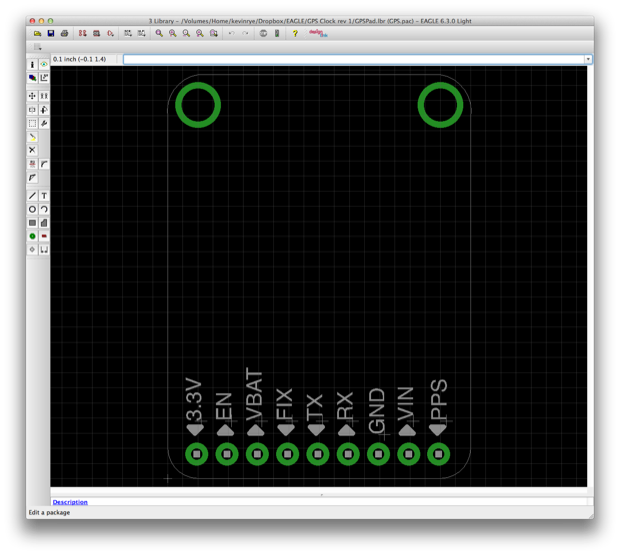
Task: Select the Delete X tool
Action: [x=32, y=150]
